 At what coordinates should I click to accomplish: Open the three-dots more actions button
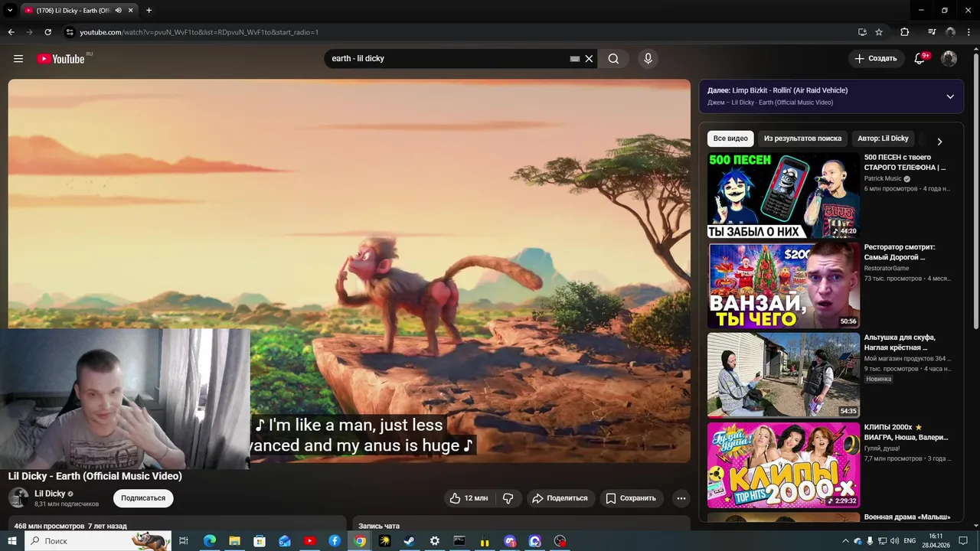pos(681,498)
